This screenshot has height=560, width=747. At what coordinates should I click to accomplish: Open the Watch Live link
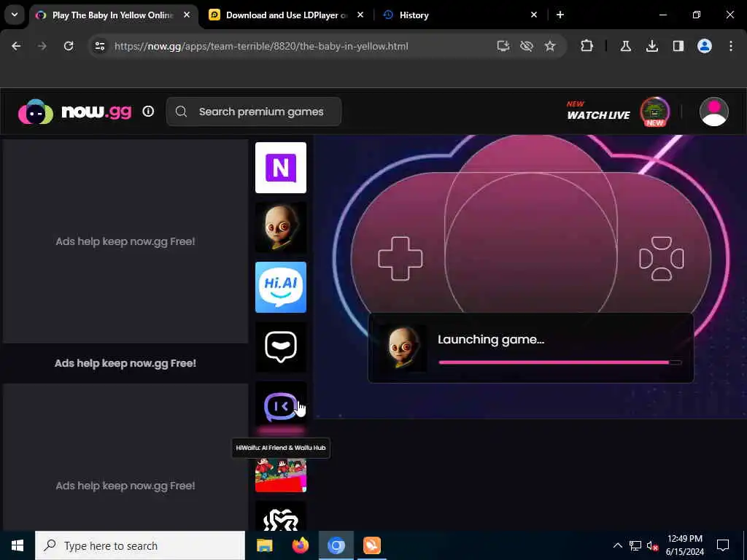point(598,111)
